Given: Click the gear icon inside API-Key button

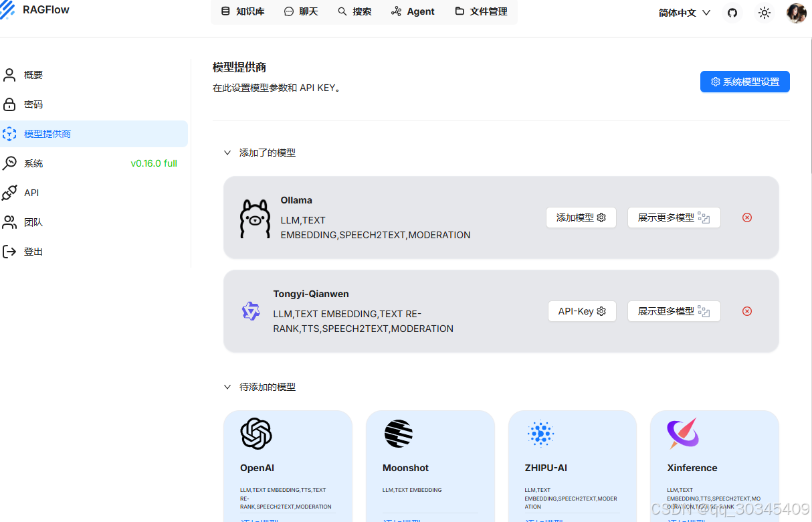Looking at the screenshot, I should (x=601, y=311).
